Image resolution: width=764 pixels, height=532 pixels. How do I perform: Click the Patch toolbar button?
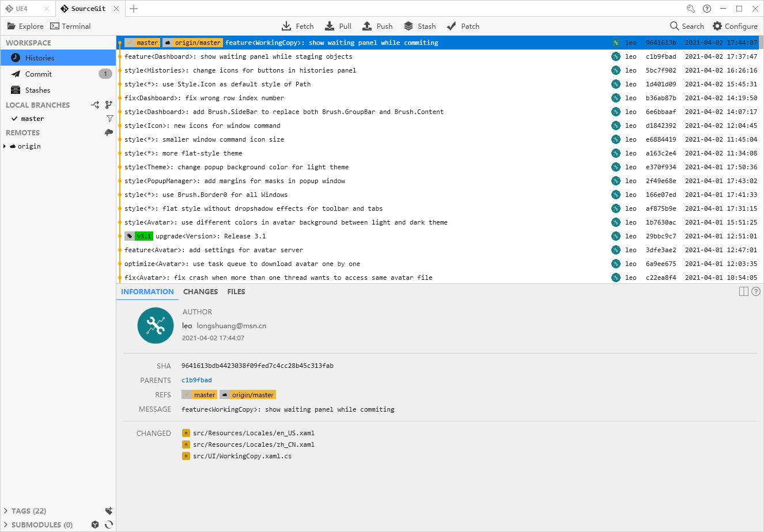tap(463, 26)
